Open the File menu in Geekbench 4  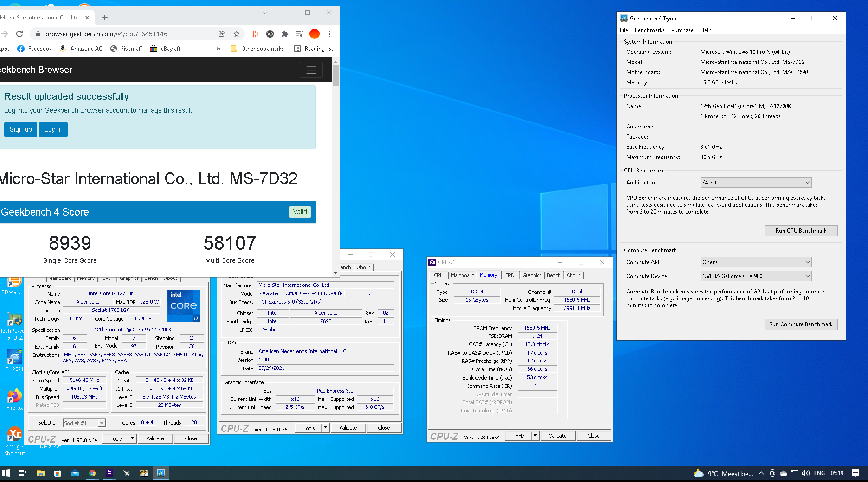[x=624, y=30]
